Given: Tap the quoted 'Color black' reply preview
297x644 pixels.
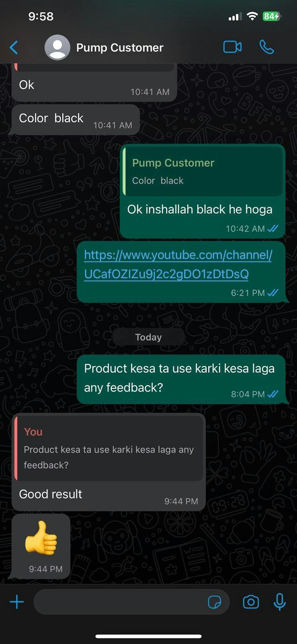Looking at the screenshot, I should [x=203, y=171].
